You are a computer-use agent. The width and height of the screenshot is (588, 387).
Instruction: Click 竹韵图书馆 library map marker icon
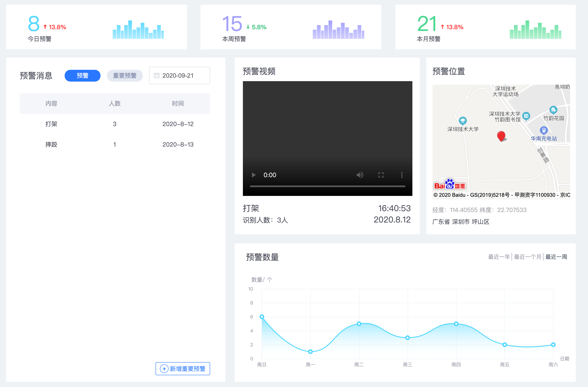point(526,116)
